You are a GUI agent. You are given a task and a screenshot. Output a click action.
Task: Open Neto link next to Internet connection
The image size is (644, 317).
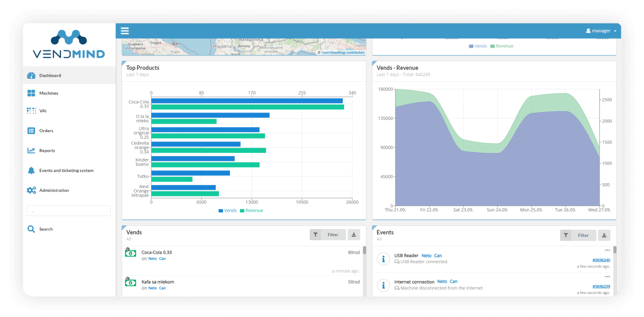click(442, 282)
